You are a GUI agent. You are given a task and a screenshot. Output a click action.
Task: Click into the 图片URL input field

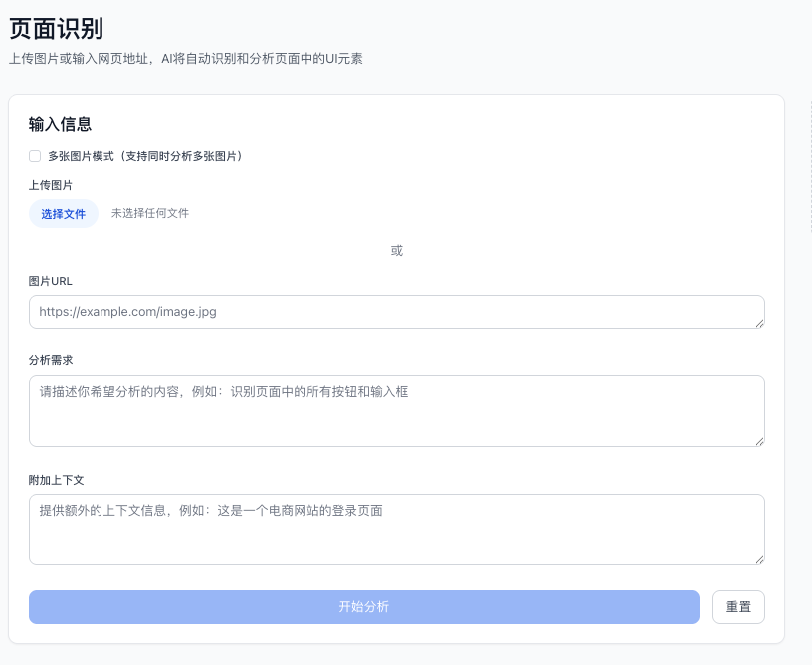(396, 311)
